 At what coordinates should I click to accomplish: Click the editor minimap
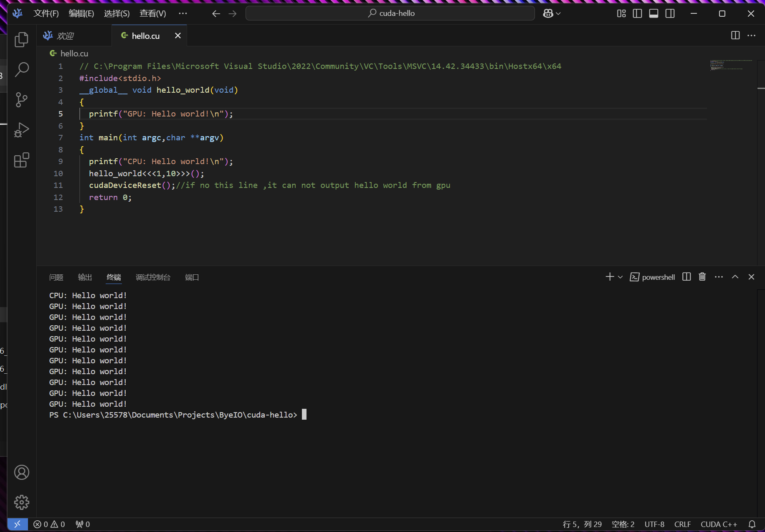pyautogui.click(x=732, y=65)
